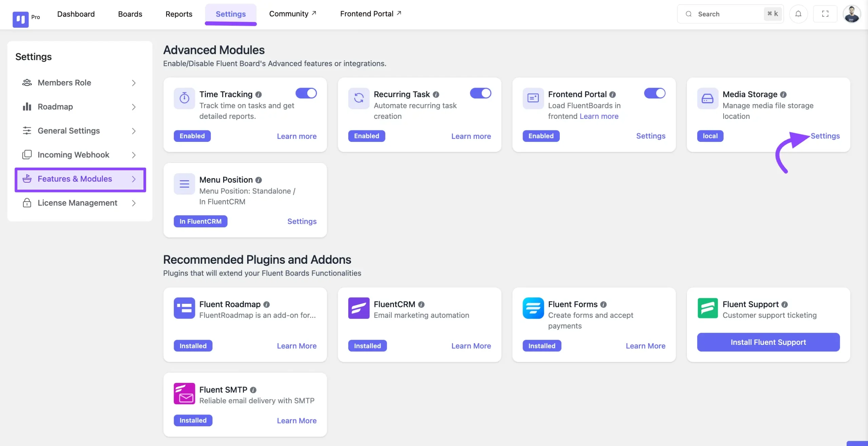Show info tooltip next to Fluent Forms

603,304
